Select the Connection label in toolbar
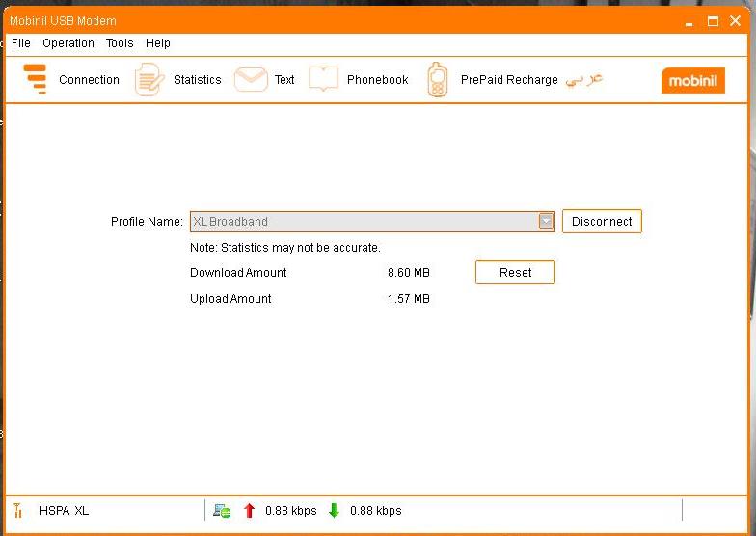The image size is (756, 536). coord(89,79)
